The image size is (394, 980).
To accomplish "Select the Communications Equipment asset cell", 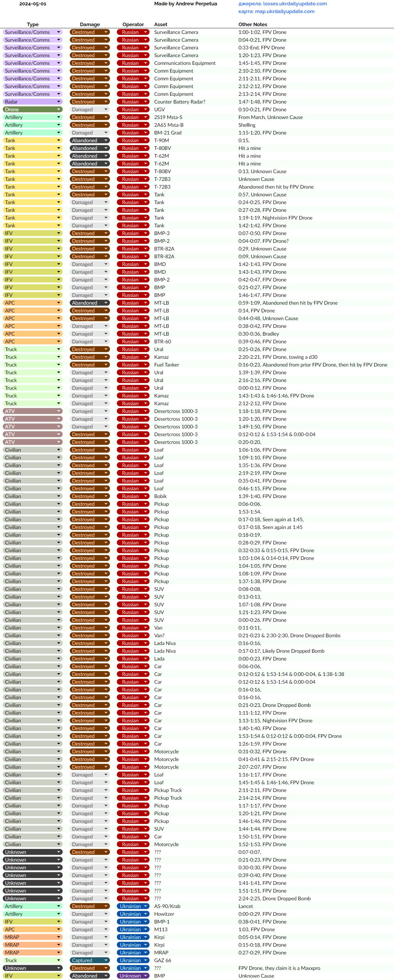I will point(185,63).
